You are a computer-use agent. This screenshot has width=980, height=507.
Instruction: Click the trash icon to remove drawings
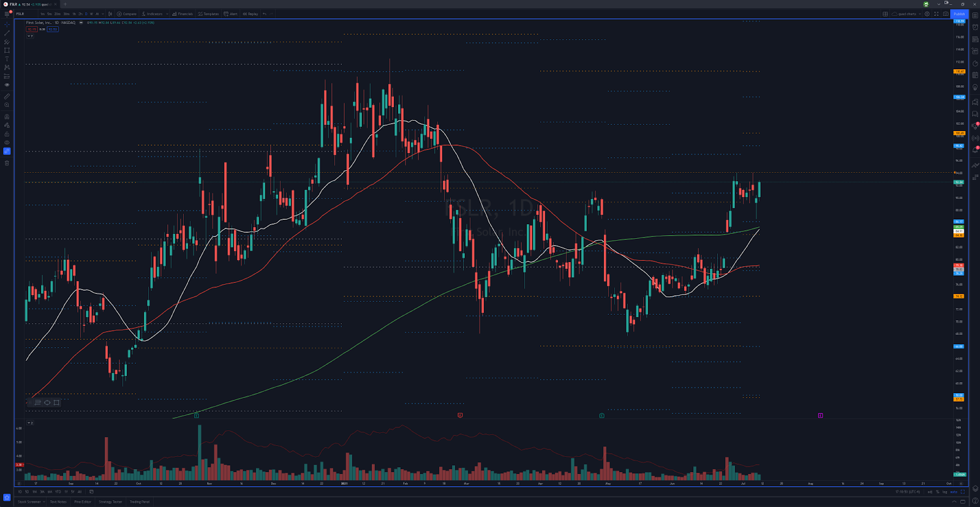coord(7,163)
